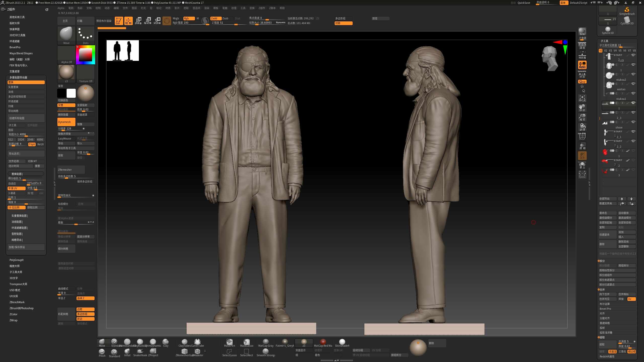The width and height of the screenshot is (644, 362).
Task: Expand the 矢量置换贴图 section
Action: pos(20,216)
